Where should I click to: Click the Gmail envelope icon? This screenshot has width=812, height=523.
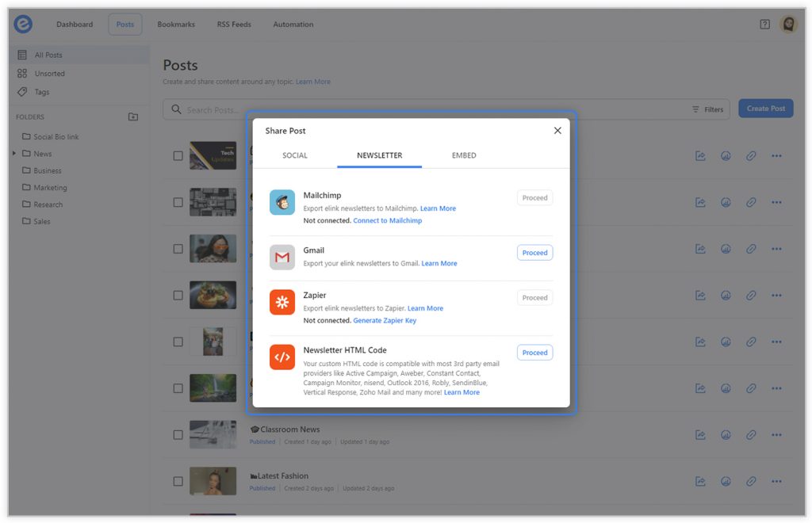click(282, 258)
